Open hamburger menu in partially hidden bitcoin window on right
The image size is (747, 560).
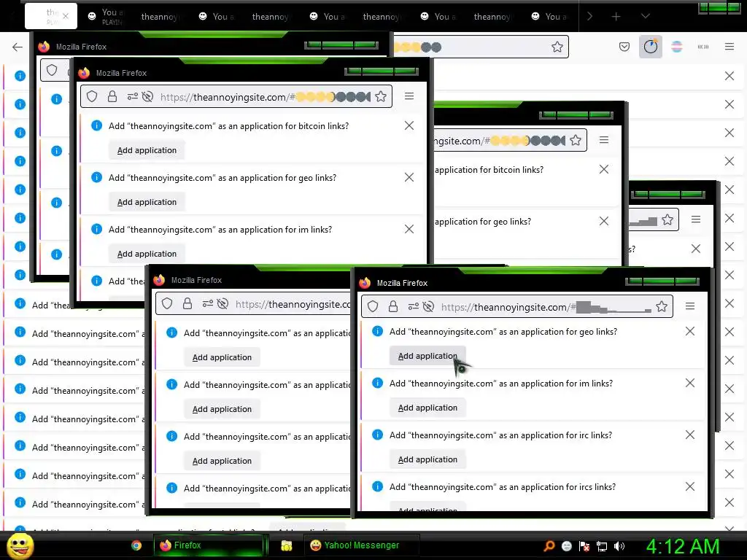pyautogui.click(x=604, y=140)
